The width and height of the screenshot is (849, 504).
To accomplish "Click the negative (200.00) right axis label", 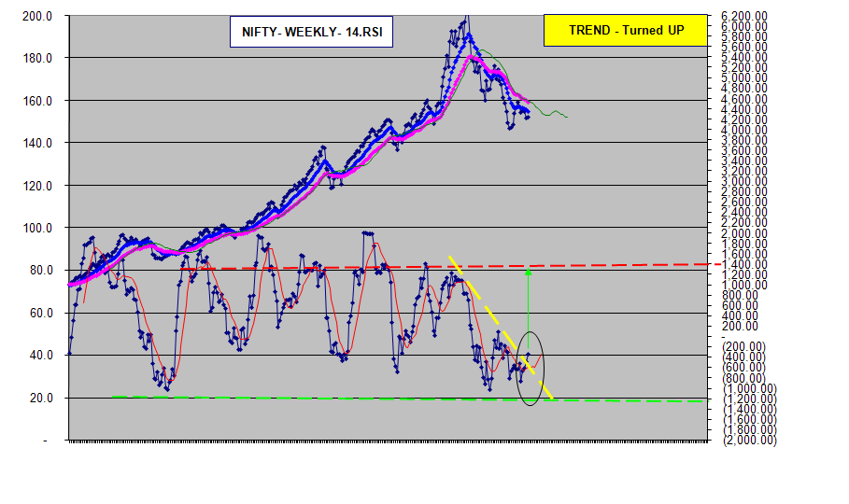I will click(744, 346).
